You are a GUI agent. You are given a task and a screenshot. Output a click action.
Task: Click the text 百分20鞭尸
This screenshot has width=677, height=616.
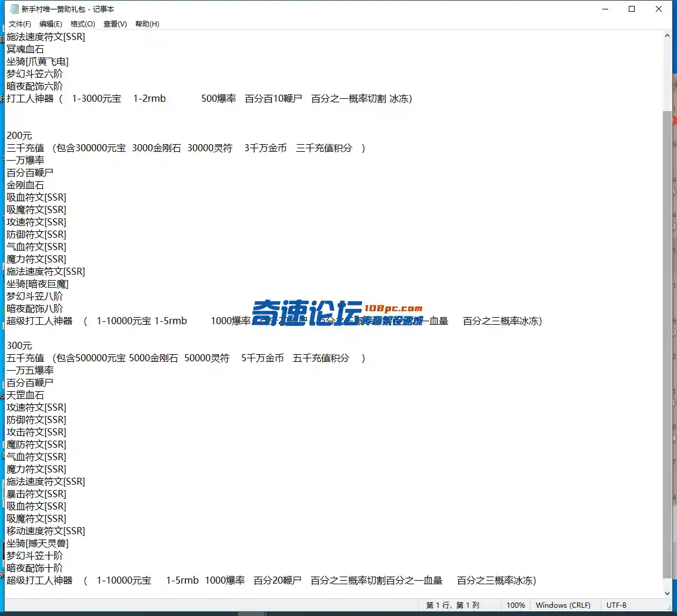277,580
